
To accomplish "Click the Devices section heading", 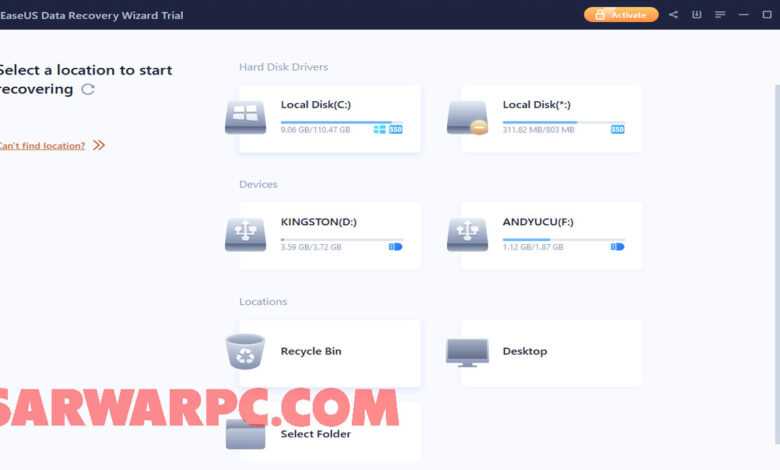I will click(x=258, y=185).
